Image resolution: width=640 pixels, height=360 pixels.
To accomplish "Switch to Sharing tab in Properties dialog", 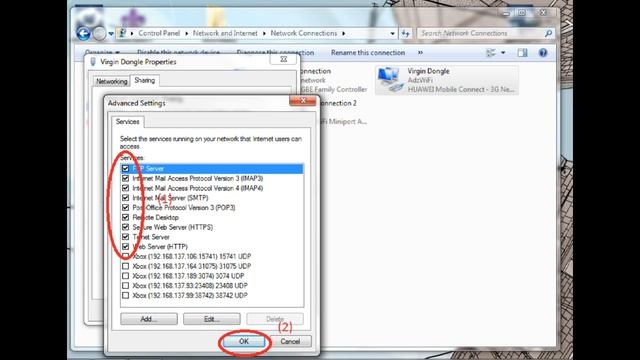I will pyautogui.click(x=144, y=80).
